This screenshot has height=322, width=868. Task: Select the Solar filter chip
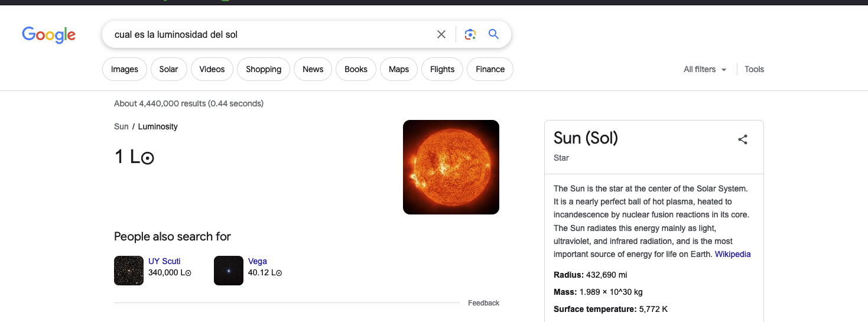(168, 69)
